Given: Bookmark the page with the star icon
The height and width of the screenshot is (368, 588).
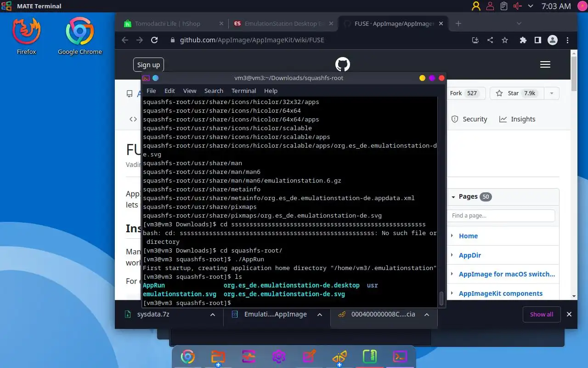Looking at the screenshot, I should 505,40.
